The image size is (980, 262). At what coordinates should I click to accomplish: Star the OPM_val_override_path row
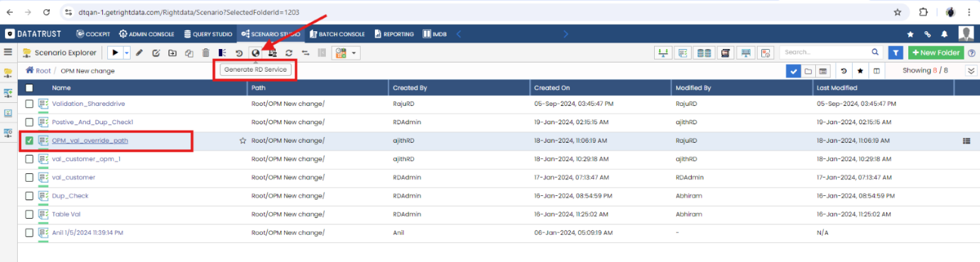click(x=243, y=141)
